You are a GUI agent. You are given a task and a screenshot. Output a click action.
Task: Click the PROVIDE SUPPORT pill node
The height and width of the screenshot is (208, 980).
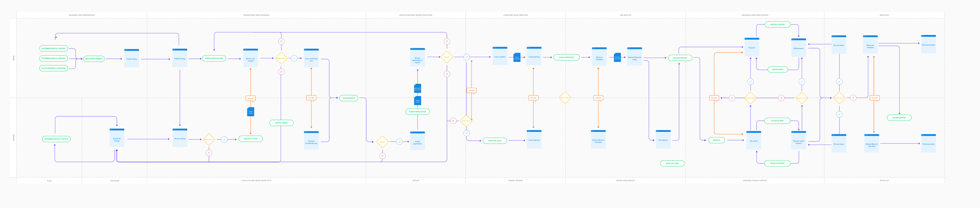(x=778, y=24)
